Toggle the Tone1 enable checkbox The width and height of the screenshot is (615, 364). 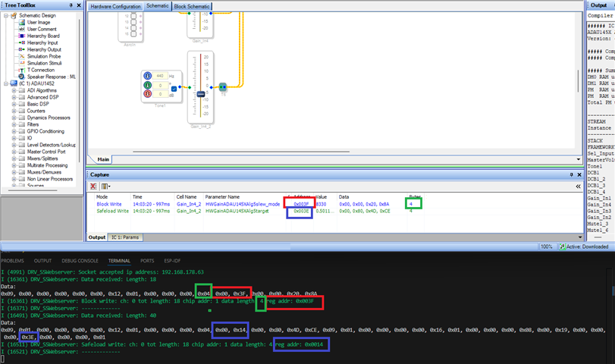(174, 89)
